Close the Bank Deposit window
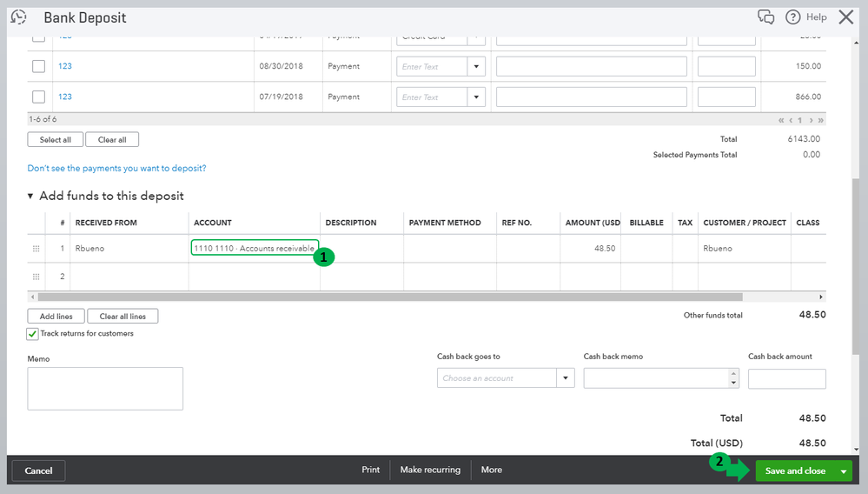Image resolution: width=868 pixels, height=494 pixels. (846, 17)
